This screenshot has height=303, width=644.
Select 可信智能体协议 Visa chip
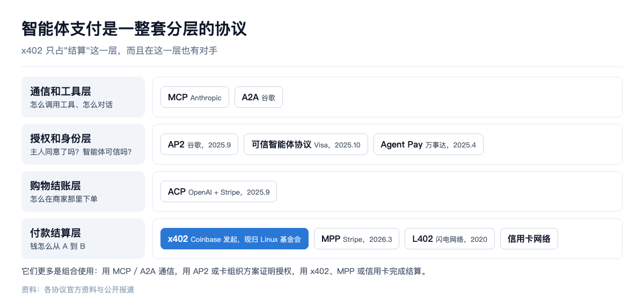click(x=306, y=144)
